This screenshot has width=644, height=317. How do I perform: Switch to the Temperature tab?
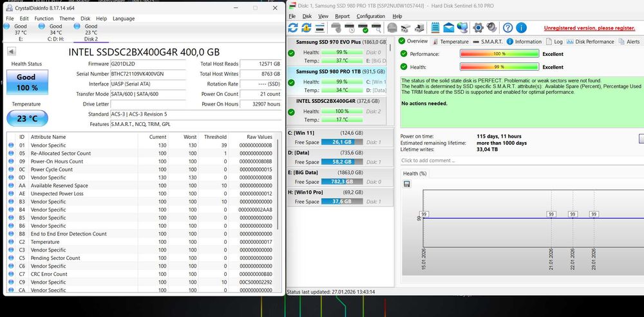tap(450, 41)
